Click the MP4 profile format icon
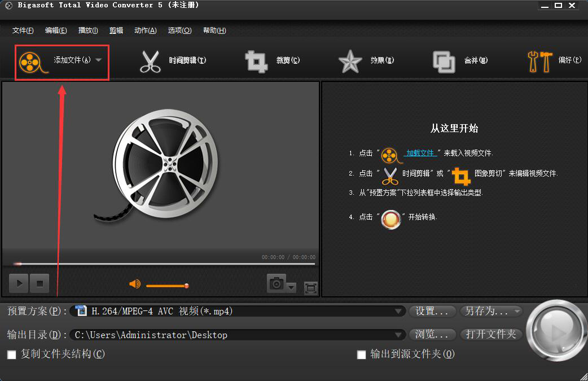 coord(81,311)
